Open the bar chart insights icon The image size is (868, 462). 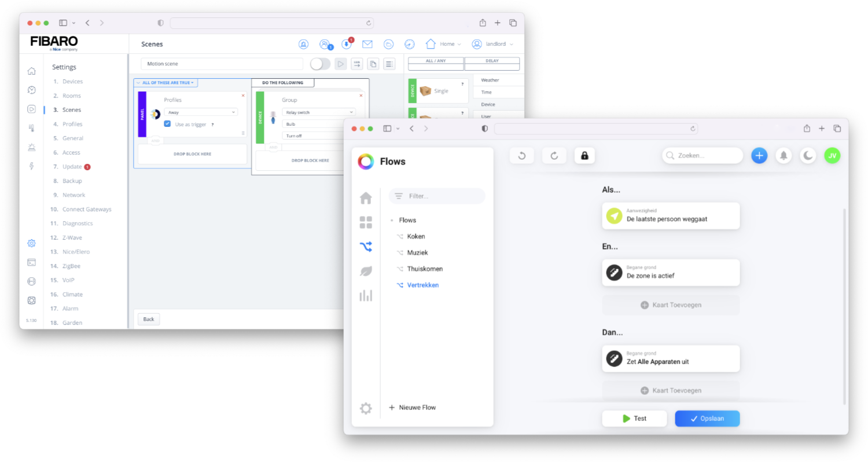[366, 295]
